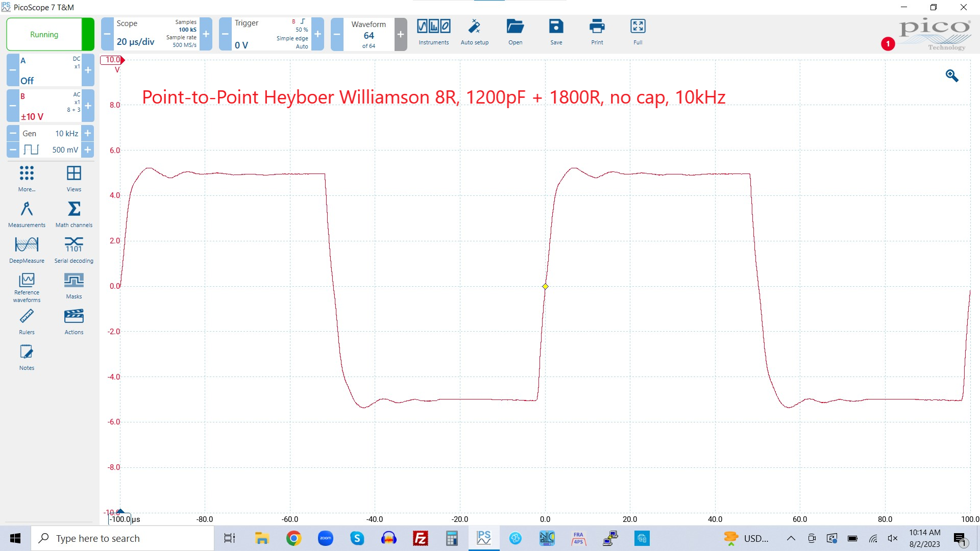Image resolution: width=980 pixels, height=551 pixels.
Task: Click the Auto setup icon
Action: point(474,32)
